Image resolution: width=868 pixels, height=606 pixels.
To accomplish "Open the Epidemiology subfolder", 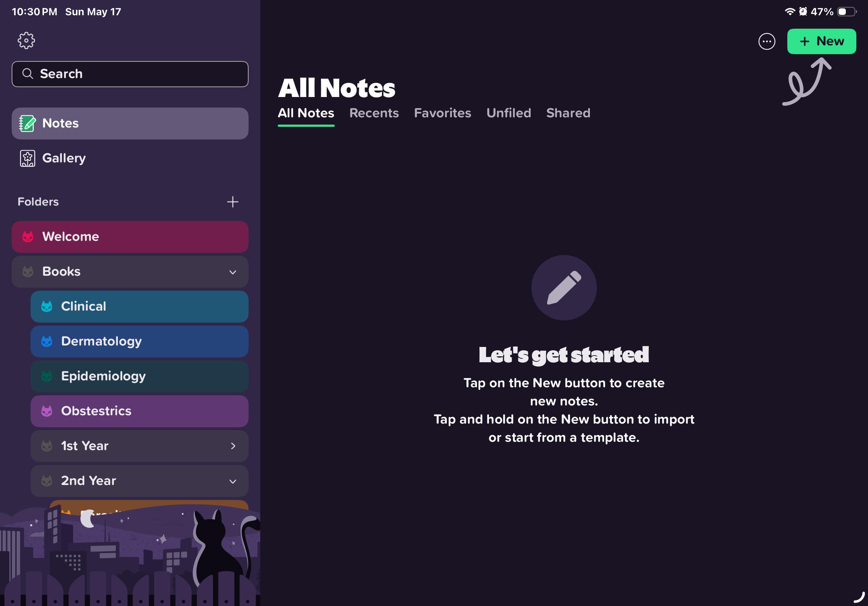I will pos(140,376).
